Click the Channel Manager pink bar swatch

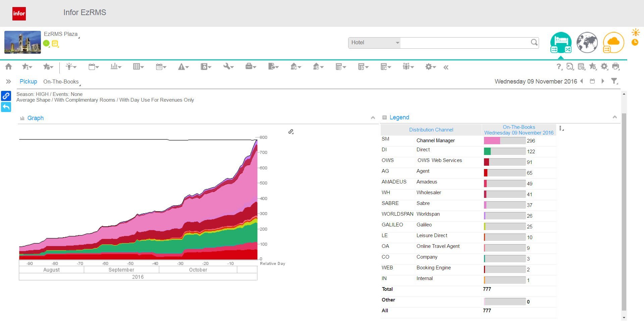click(x=492, y=141)
